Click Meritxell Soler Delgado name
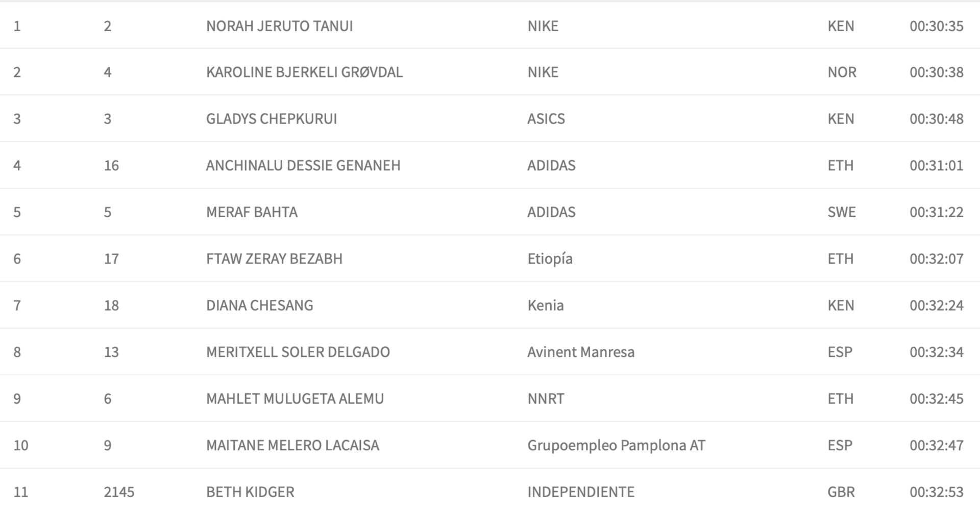The height and width of the screenshot is (512, 980). click(298, 352)
